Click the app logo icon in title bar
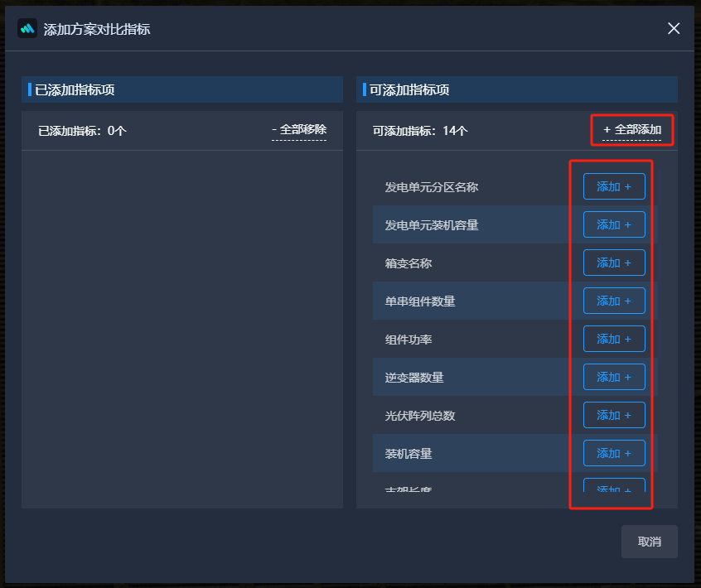Screen dimensions: 701x588 pos(27,29)
